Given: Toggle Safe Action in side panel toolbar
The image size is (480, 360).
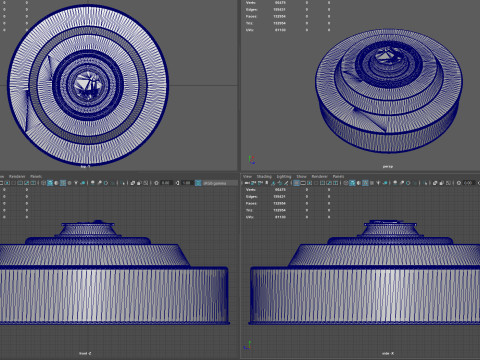Looking at the screenshot, I should 329,183.
